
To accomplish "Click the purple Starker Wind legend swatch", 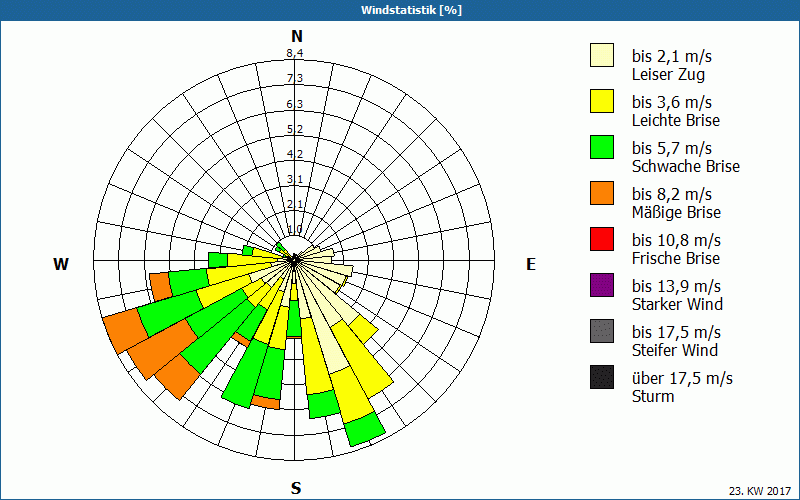I will pyautogui.click(x=602, y=285).
